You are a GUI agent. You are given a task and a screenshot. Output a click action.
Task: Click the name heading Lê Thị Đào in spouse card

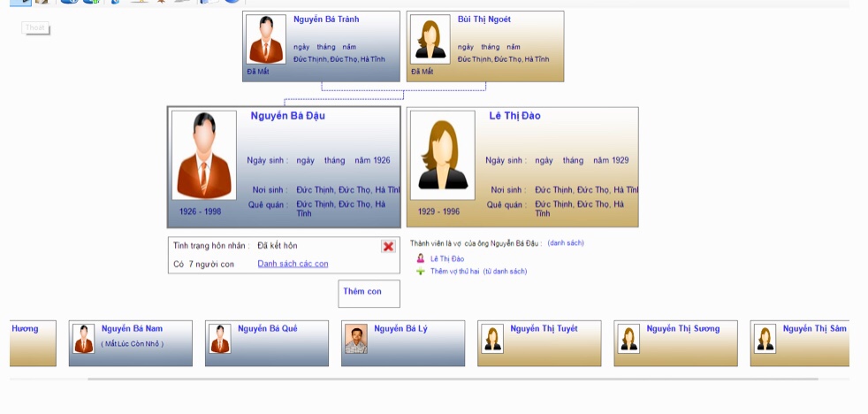point(514,116)
